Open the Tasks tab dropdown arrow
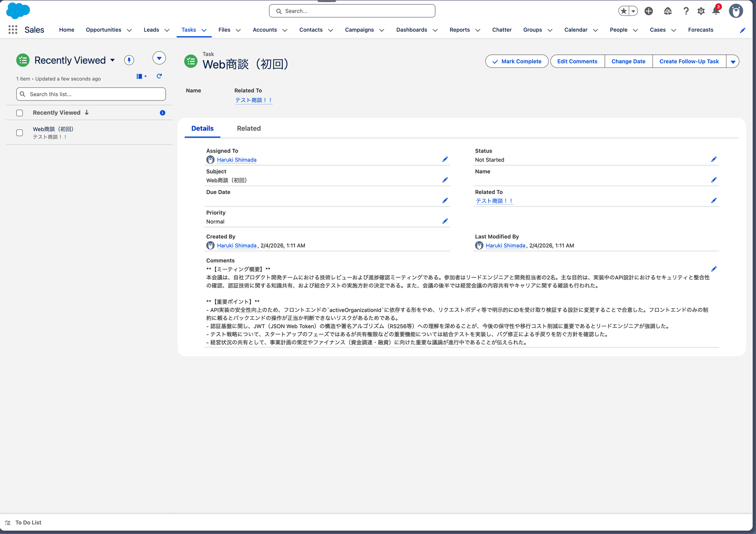This screenshot has width=756, height=534. pyautogui.click(x=204, y=30)
